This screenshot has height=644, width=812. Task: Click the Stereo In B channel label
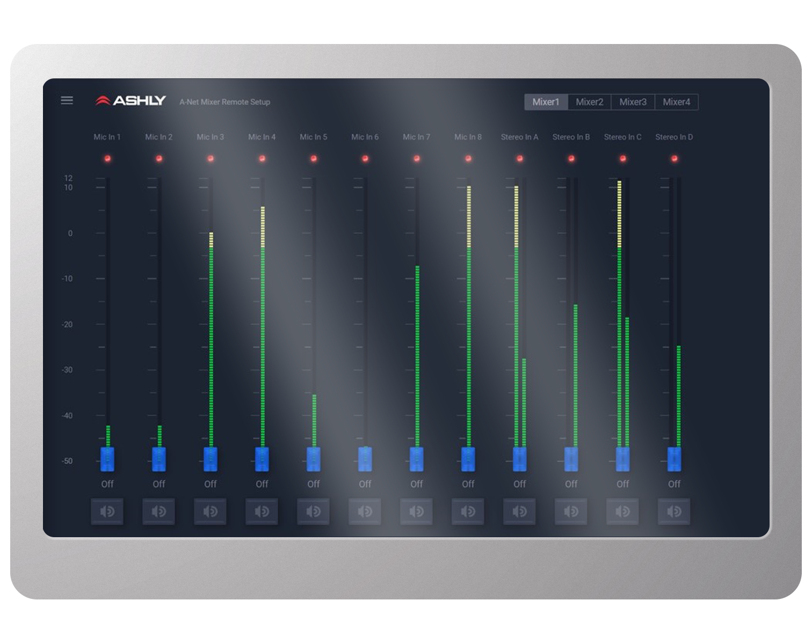[571, 137]
